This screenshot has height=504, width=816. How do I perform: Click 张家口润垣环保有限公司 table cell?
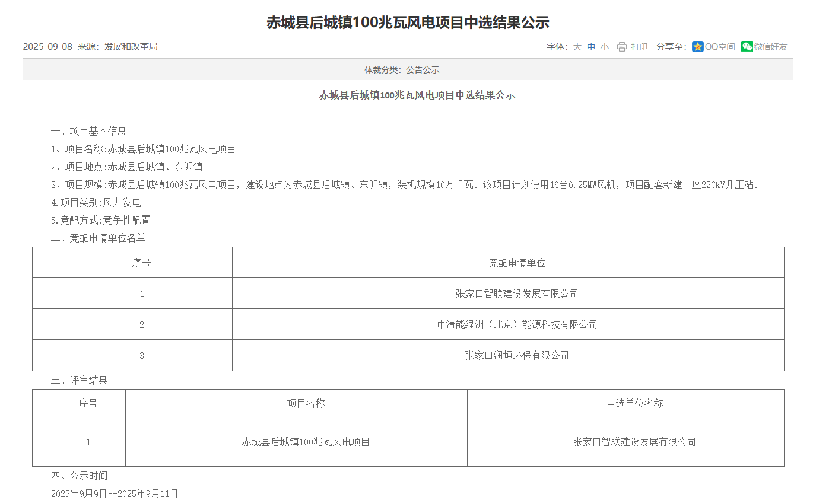point(517,355)
